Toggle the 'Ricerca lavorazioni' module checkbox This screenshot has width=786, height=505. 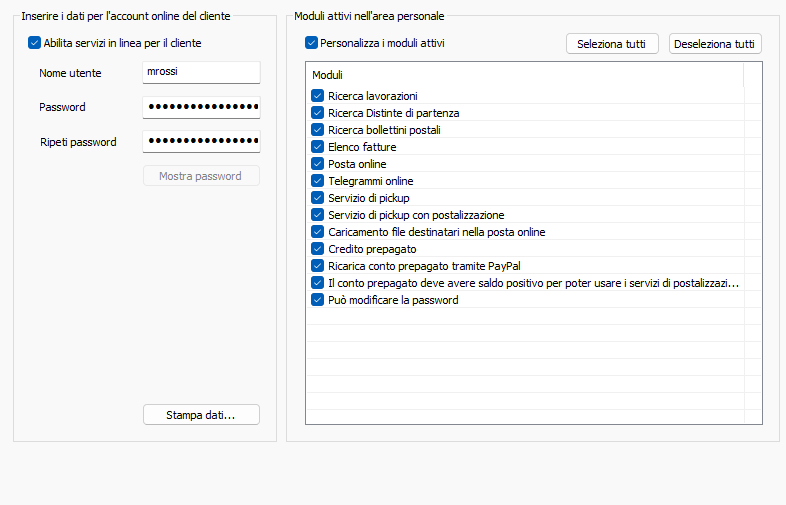point(318,96)
